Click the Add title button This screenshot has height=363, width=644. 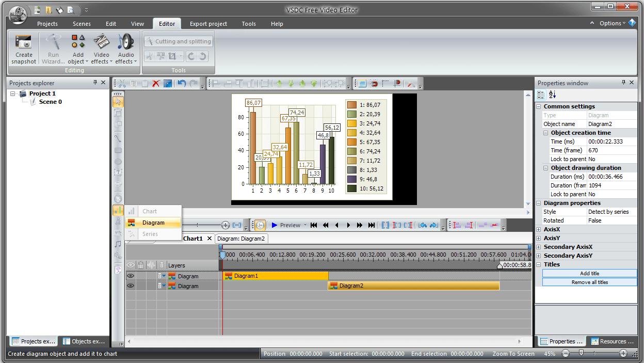click(589, 274)
